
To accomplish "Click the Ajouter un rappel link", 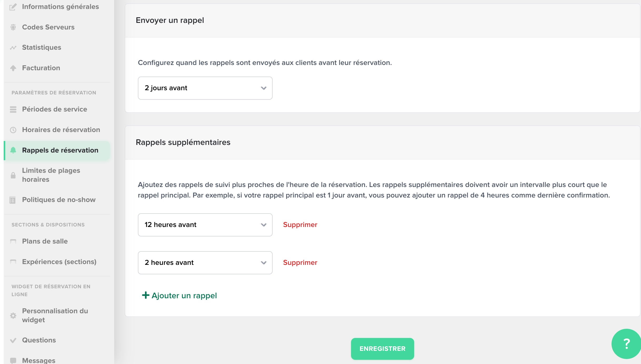I will 179,296.
